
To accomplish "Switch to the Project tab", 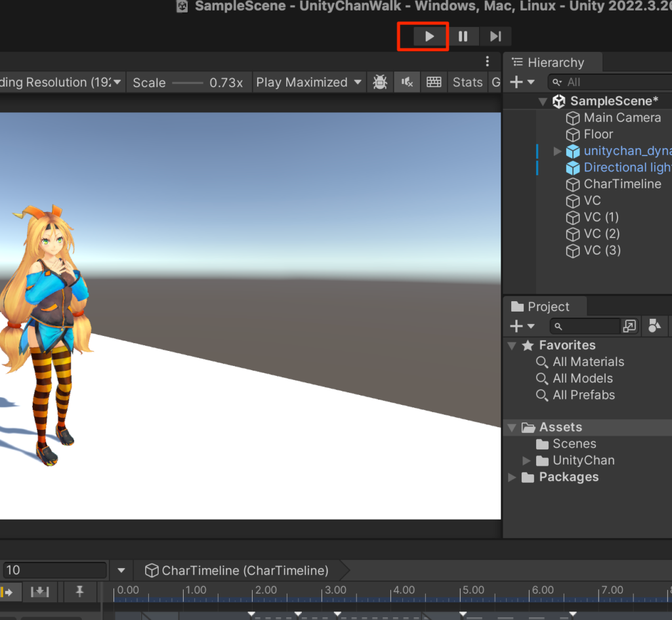I will [541, 307].
